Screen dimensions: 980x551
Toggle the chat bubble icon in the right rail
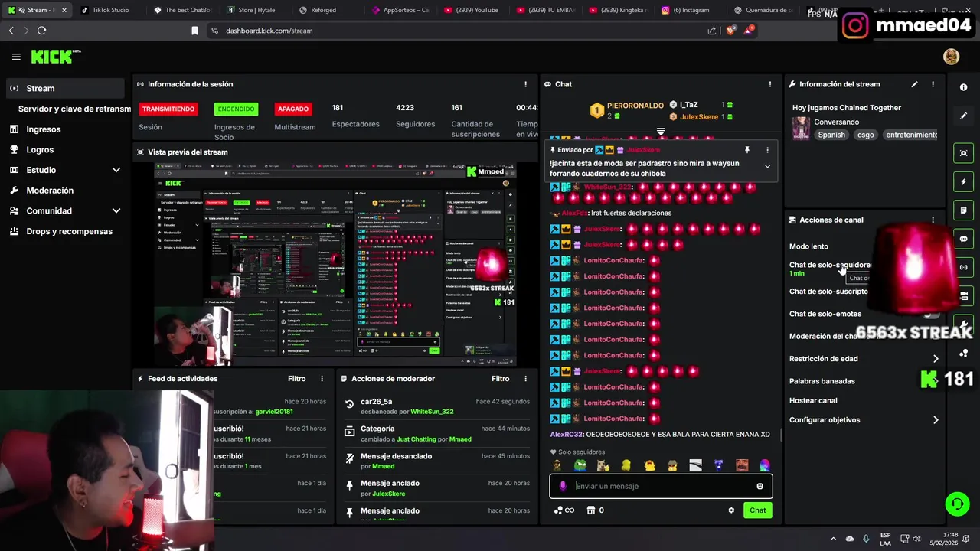(964, 239)
